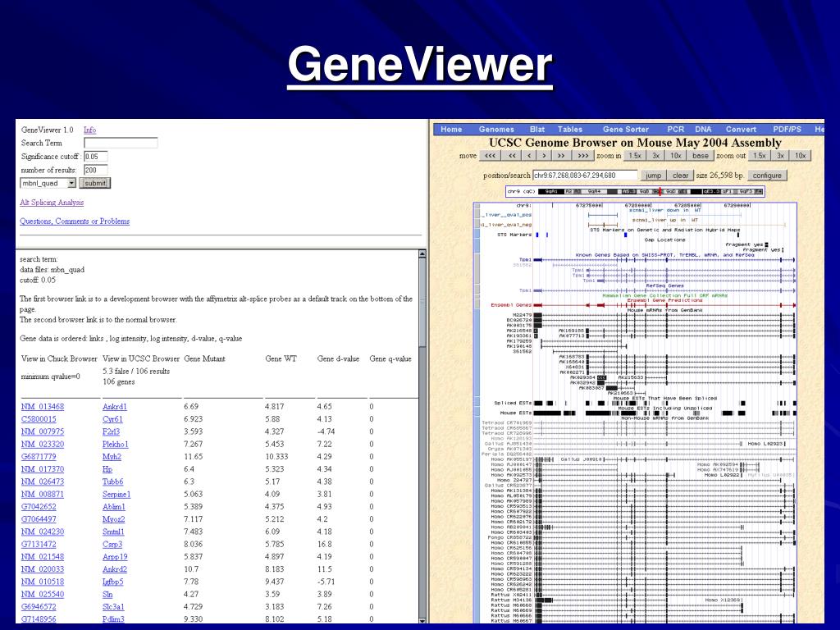This screenshot has width=840, height=630.
Task: Zoom out 1.5x in genome browser
Action: (759, 155)
